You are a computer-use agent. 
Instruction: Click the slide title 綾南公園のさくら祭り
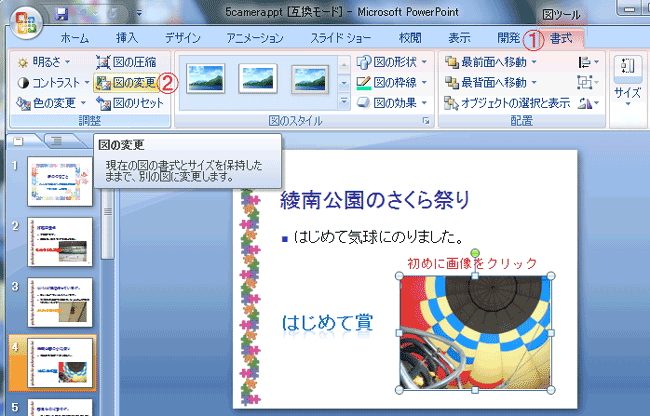pyautogui.click(x=375, y=200)
